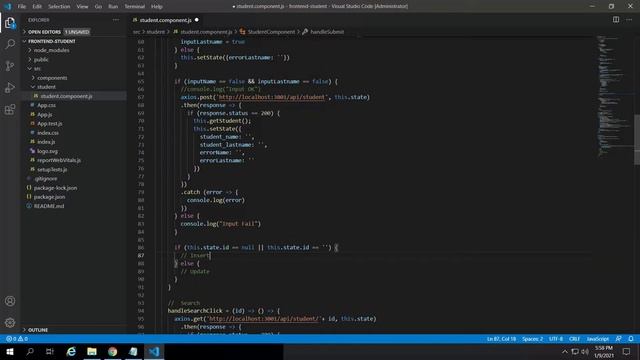Collapse the student folder
This screenshot has width=640, height=360.
(x=46, y=87)
